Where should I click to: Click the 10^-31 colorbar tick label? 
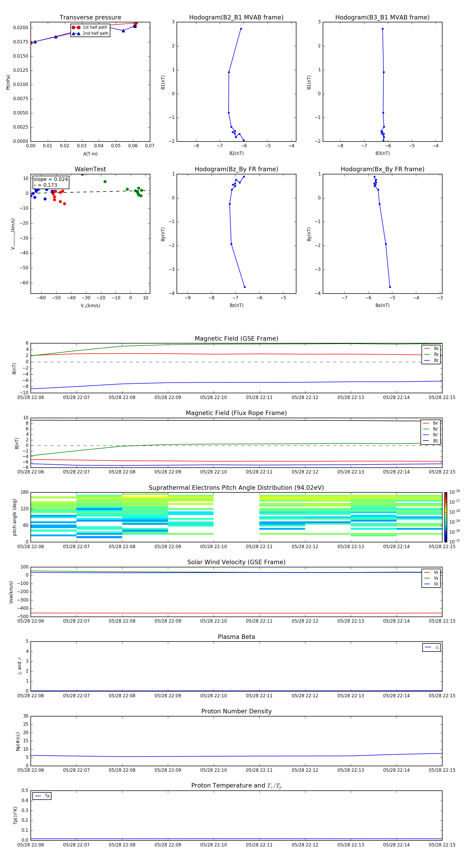(455, 542)
